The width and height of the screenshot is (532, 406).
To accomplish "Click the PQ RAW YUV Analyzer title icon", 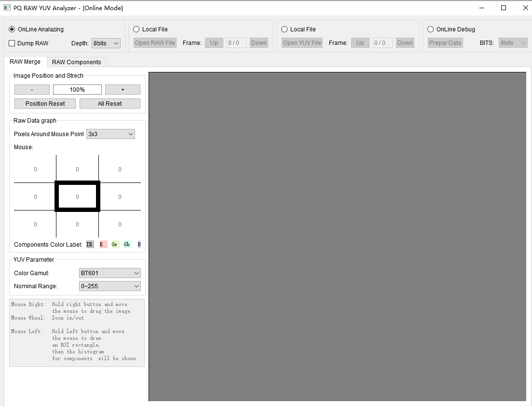I will coord(7,8).
